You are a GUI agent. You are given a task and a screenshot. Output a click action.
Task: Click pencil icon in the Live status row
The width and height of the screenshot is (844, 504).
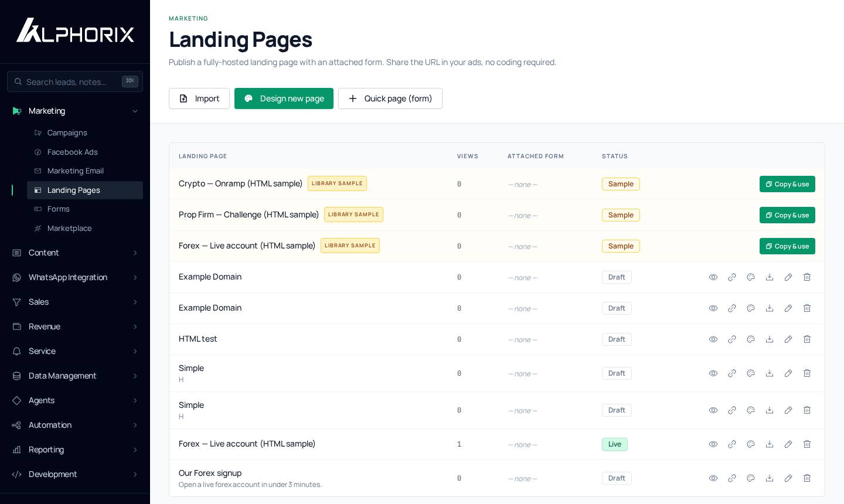coord(788,444)
